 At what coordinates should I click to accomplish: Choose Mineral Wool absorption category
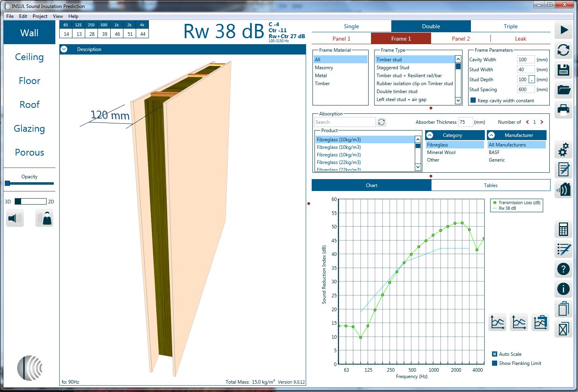tap(441, 152)
